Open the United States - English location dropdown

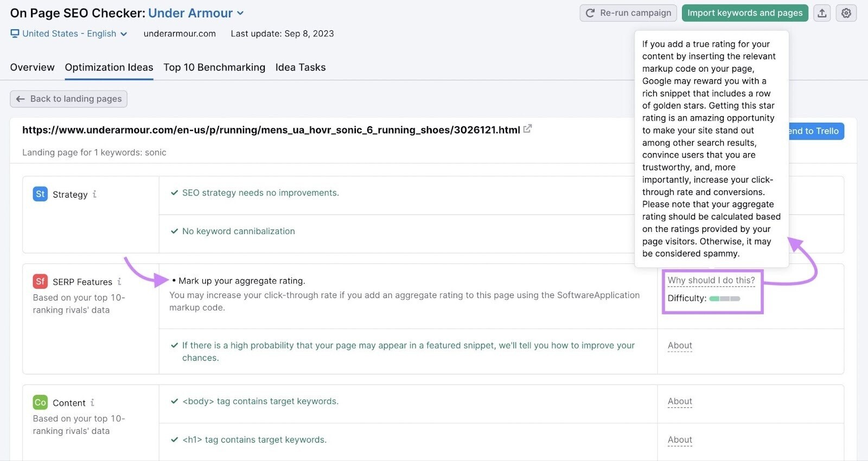69,34
